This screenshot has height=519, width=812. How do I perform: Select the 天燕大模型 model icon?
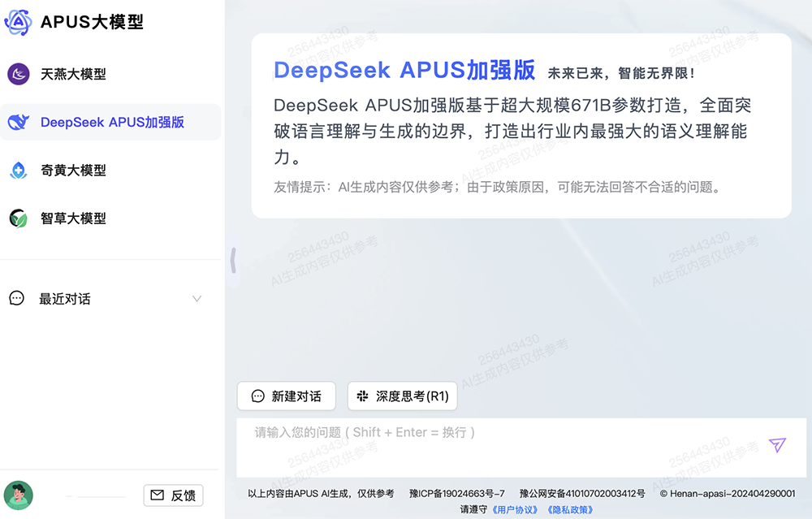[x=18, y=74]
